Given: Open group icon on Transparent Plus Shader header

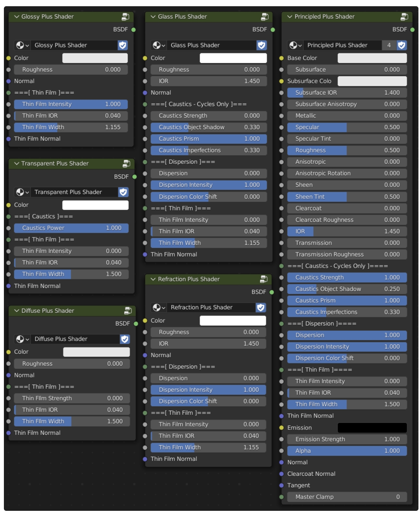Looking at the screenshot, I should coord(127,163).
